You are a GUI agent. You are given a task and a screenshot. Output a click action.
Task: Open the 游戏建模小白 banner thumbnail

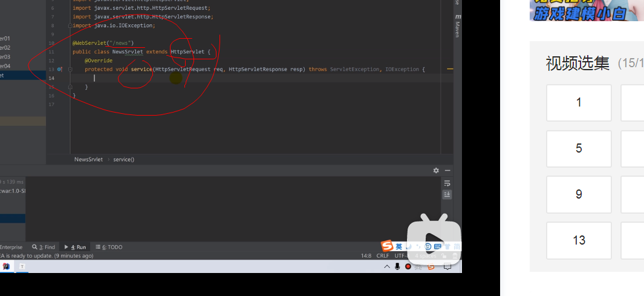click(587, 10)
